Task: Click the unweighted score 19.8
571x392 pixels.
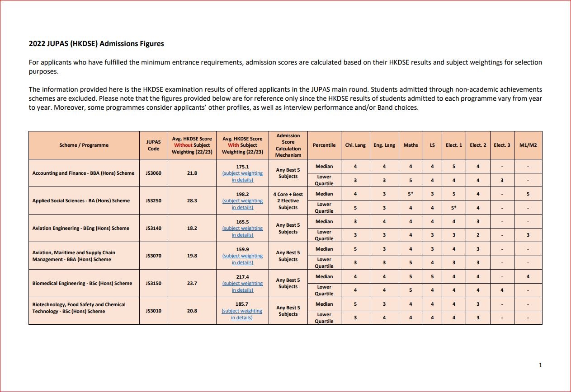Action: pos(192,256)
